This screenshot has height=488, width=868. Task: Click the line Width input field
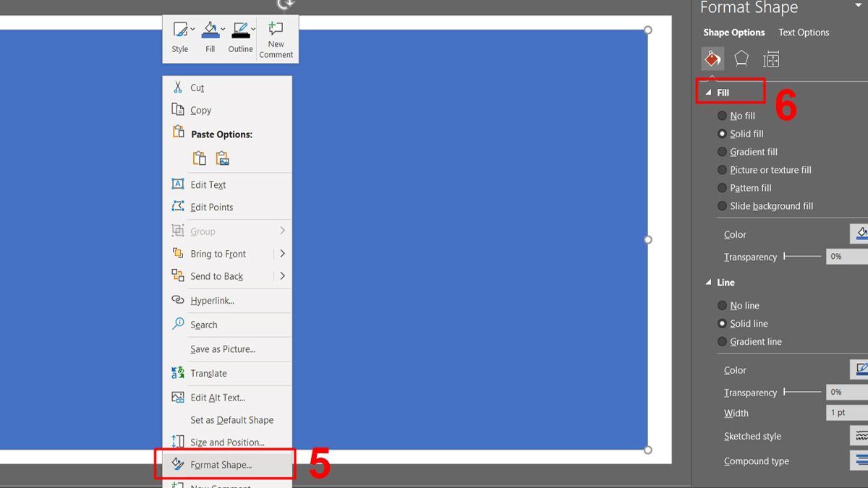pyautogui.click(x=845, y=413)
